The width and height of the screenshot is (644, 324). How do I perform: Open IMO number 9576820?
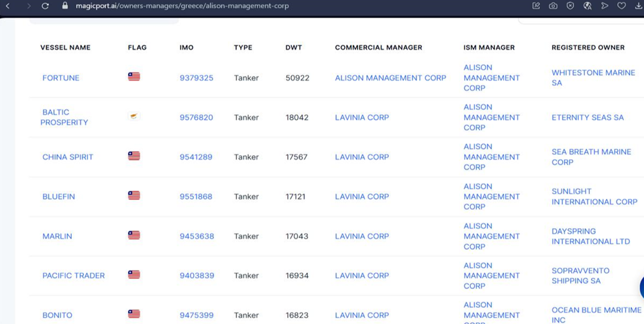[x=197, y=117]
